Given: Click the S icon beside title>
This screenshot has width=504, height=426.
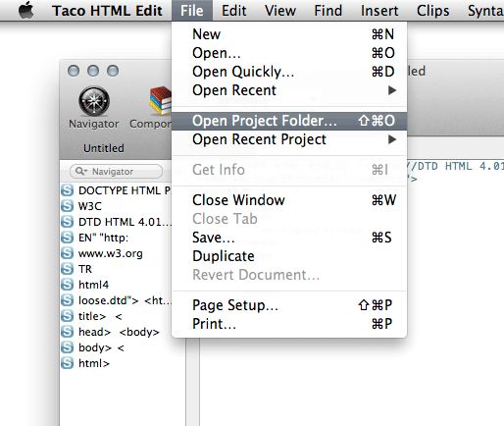Looking at the screenshot, I should [x=68, y=316].
